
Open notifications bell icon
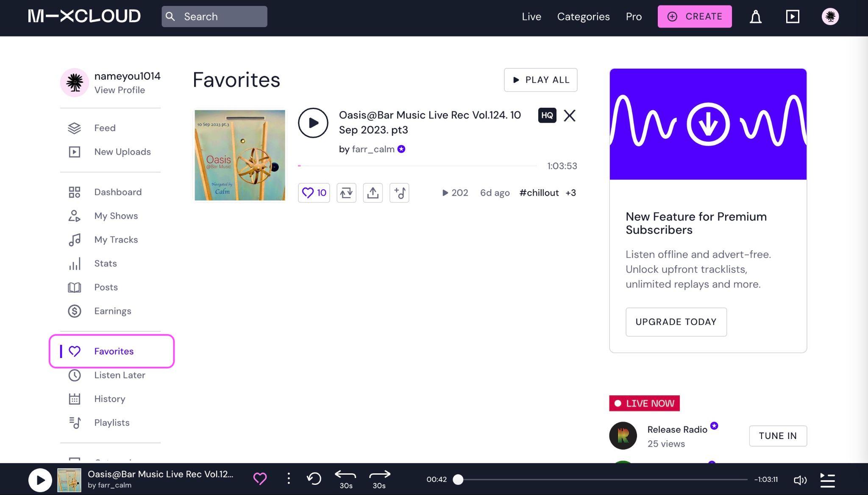[756, 17]
